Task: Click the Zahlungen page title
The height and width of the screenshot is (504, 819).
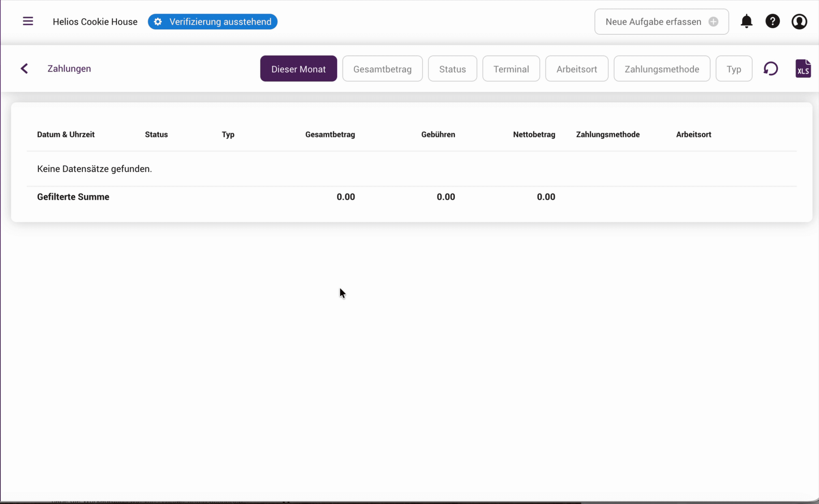Action: click(x=69, y=68)
